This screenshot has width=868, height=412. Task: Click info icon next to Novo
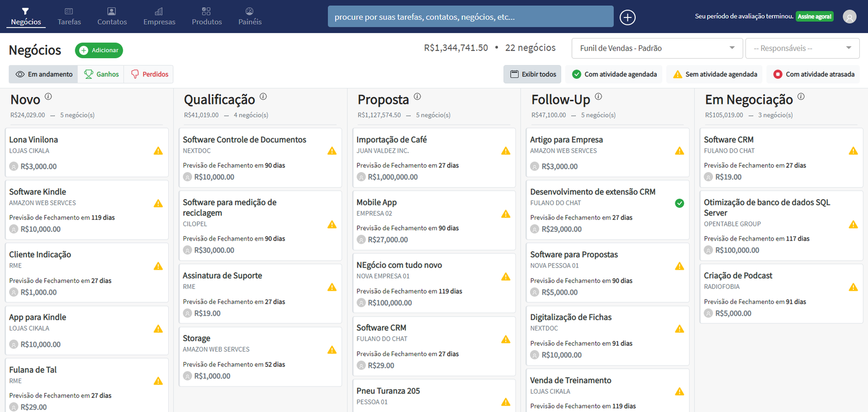(48, 97)
